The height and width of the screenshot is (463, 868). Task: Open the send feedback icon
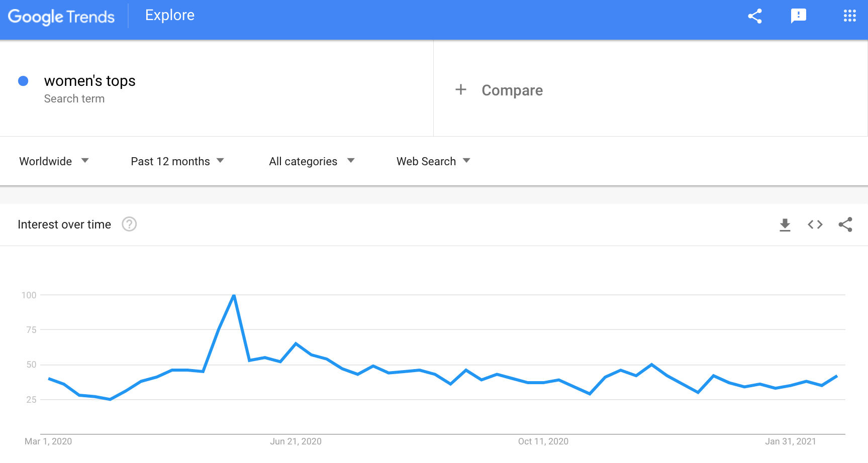798,16
